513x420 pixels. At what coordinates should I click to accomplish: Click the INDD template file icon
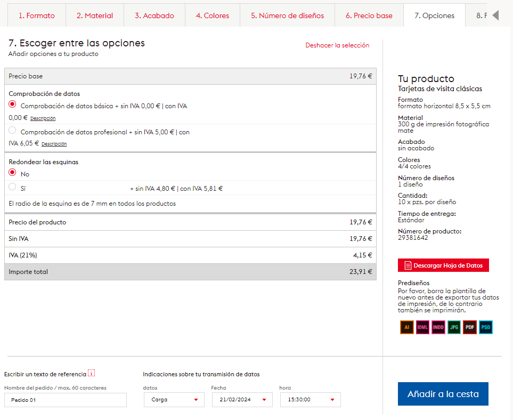pos(438,327)
